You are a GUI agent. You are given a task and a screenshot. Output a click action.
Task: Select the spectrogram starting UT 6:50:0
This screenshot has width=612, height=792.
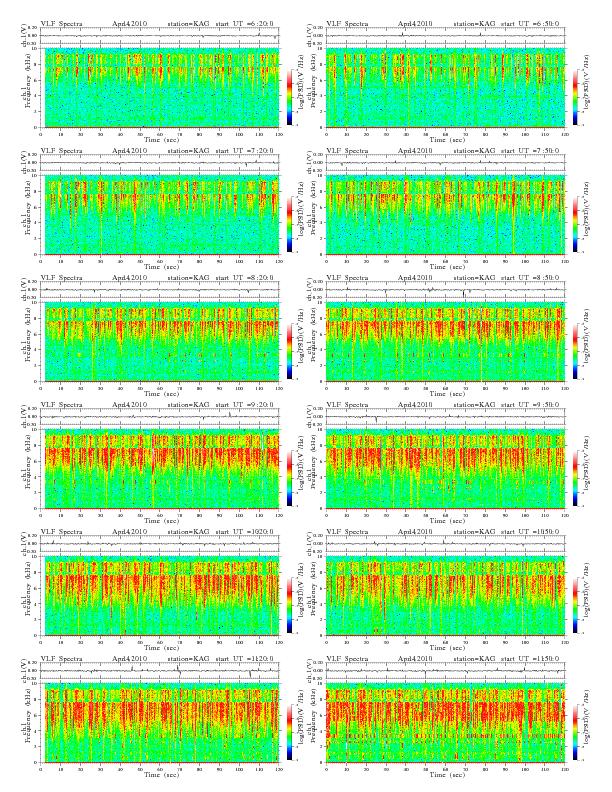click(x=446, y=88)
